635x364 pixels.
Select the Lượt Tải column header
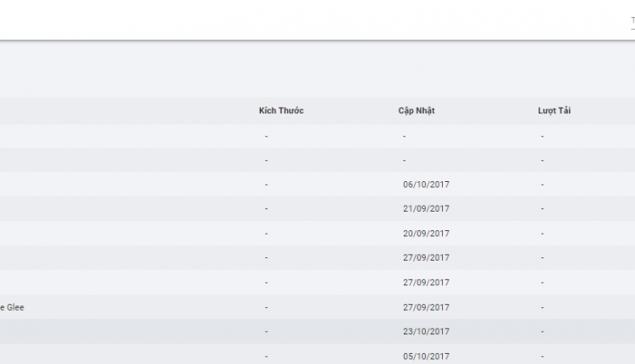click(554, 111)
